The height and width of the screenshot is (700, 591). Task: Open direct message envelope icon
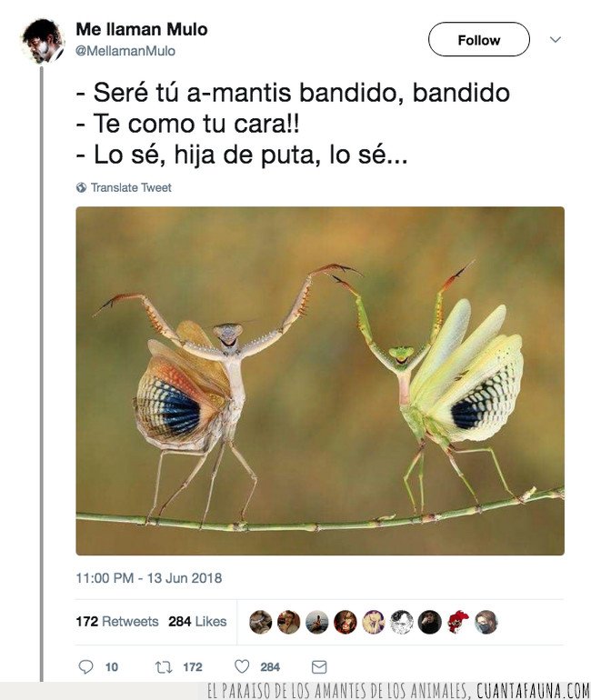(319, 667)
